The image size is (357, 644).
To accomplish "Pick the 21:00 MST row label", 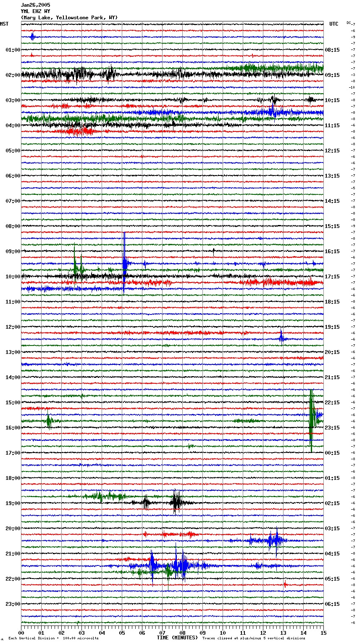I will tap(13, 554).
